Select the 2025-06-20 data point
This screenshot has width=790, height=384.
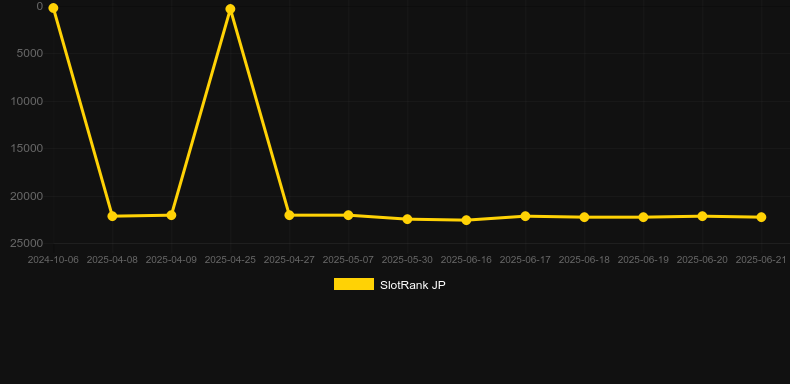[702, 216]
